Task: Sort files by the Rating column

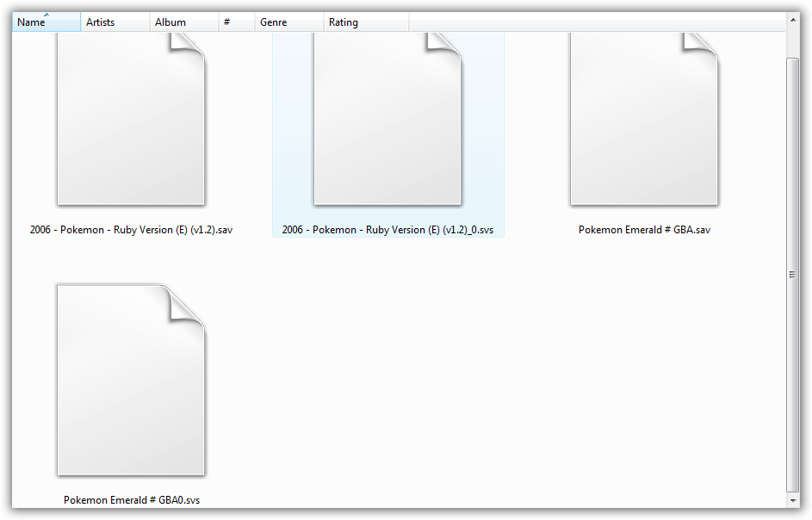Action: point(366,22)
